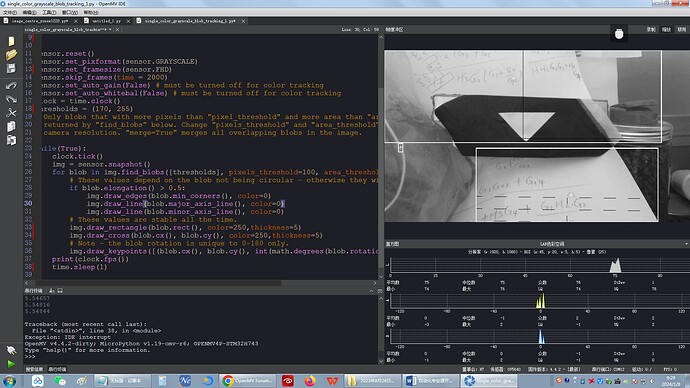Click the 串行终端 tab at bottom

pyautogui.click(x=57, y=369)
